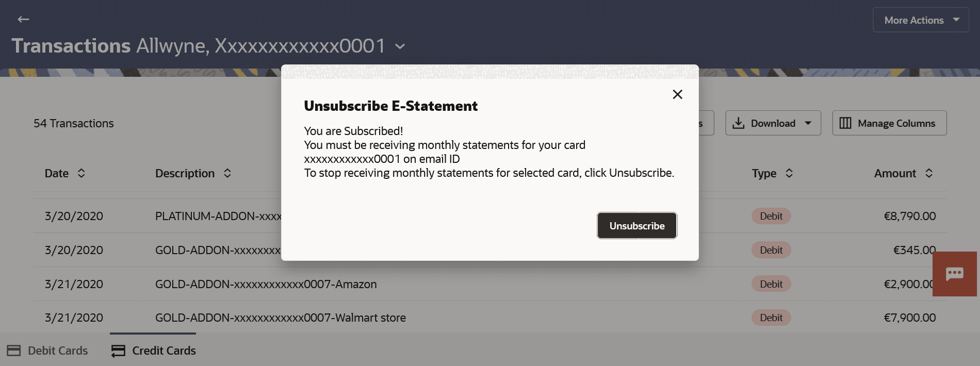Click the back arrow icon
Screen dimensions: 980x366
click(23, 20)
